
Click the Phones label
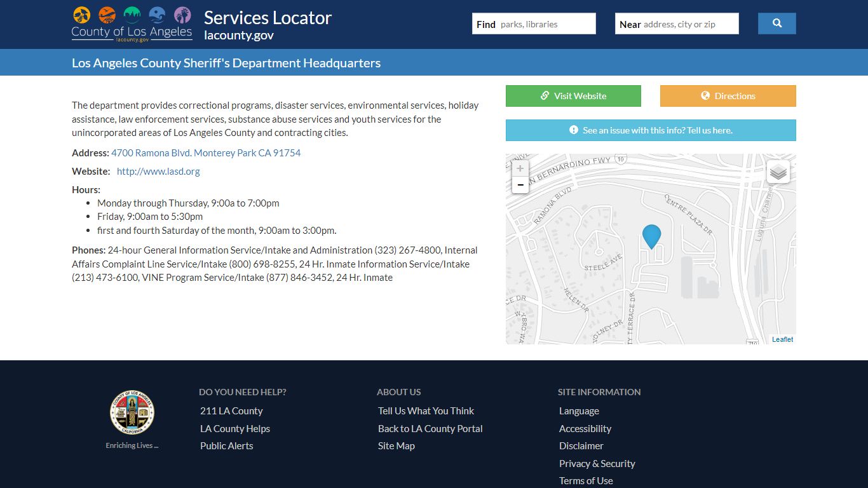[x=88, y=250]
